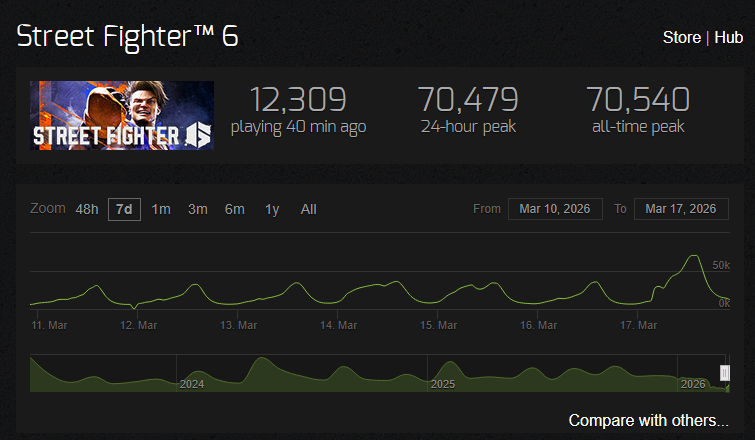Click the navigator range handle at right
The width and height of the screenshot is (755, 440).
[725, 373]
